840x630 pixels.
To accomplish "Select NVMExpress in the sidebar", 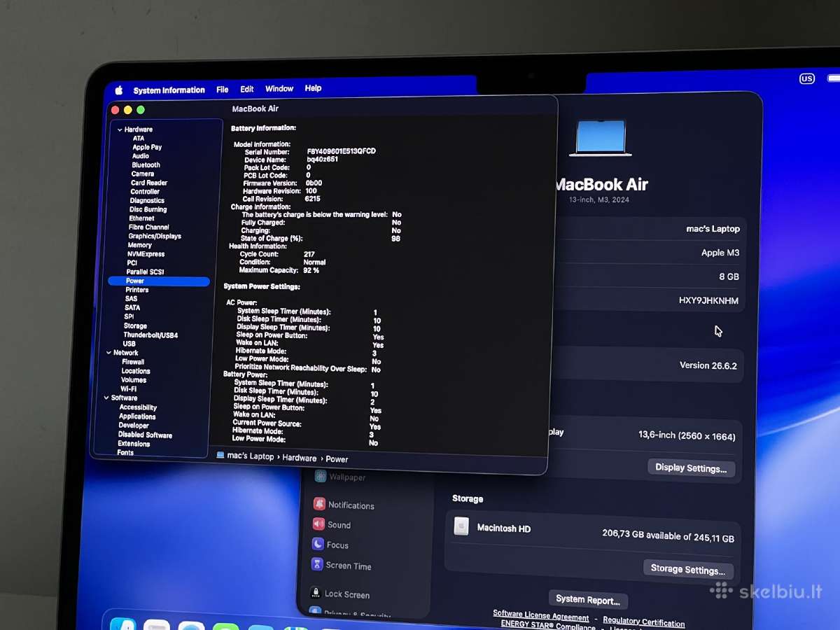I will [x=146, y=254].
